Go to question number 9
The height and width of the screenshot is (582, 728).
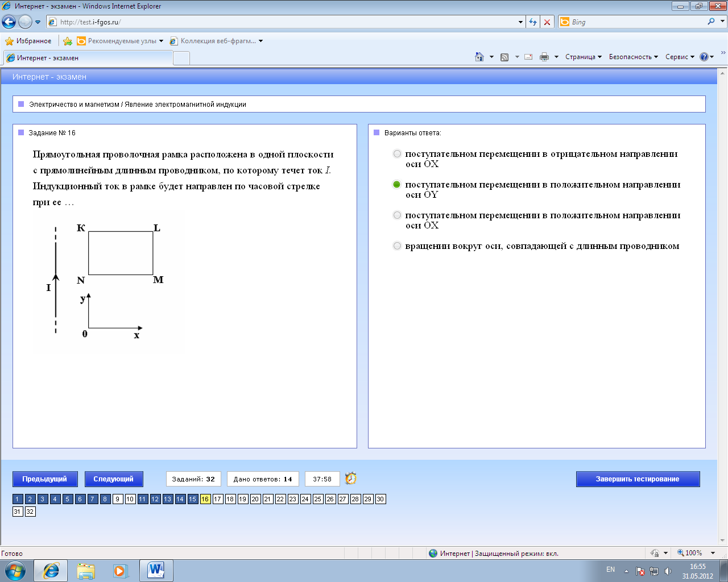[118, 499]
